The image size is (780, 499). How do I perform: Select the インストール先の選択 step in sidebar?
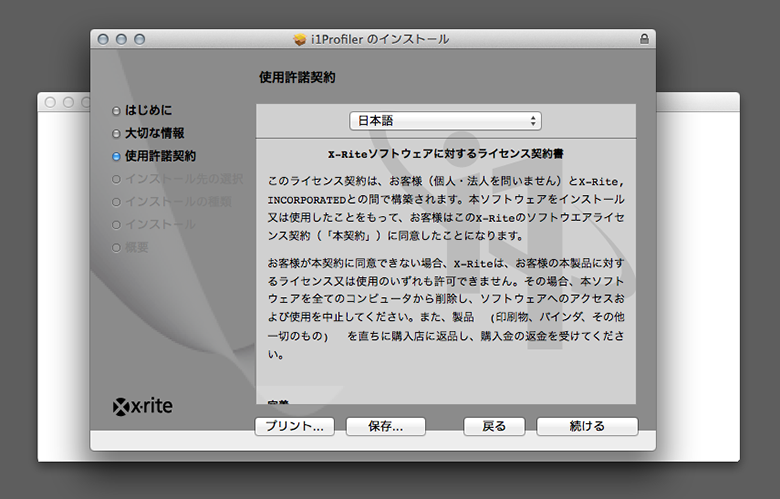pos(183,179)
